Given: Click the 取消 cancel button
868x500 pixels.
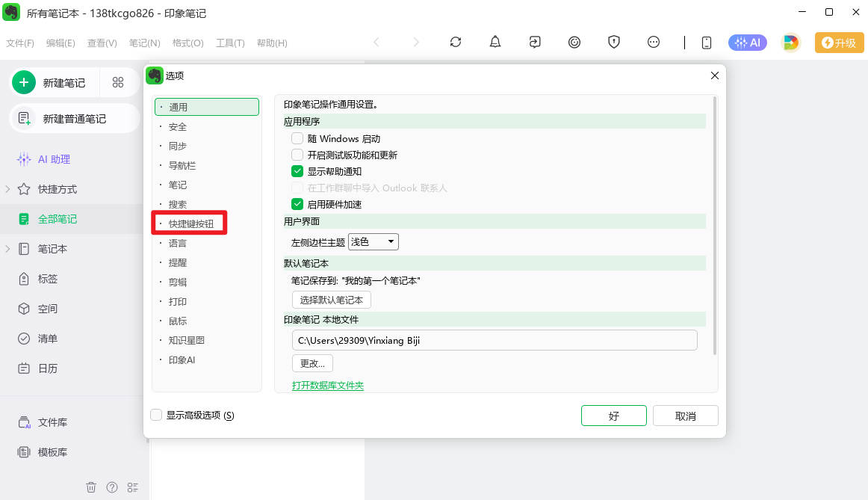Looking at the screenshot, I should [685, 416].
